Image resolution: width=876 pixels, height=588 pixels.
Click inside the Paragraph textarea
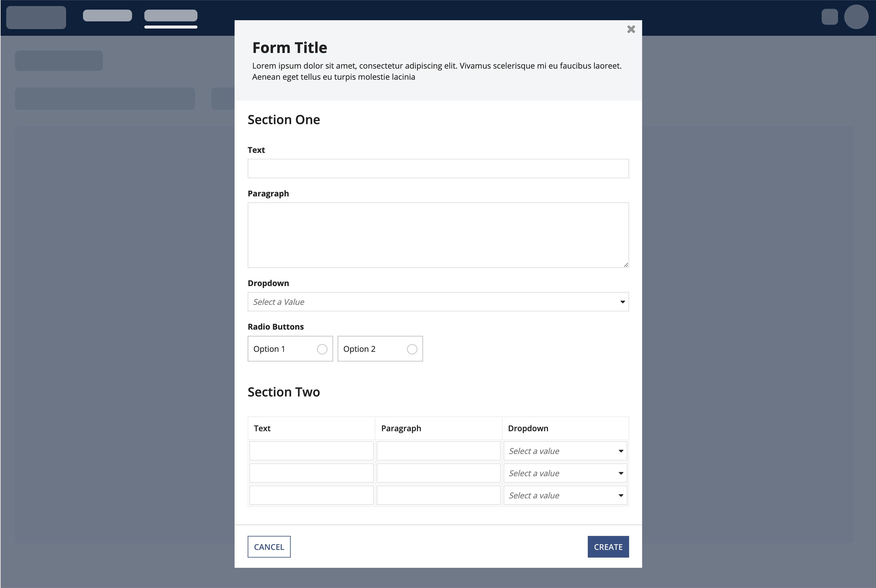click(x=438, y=235)
